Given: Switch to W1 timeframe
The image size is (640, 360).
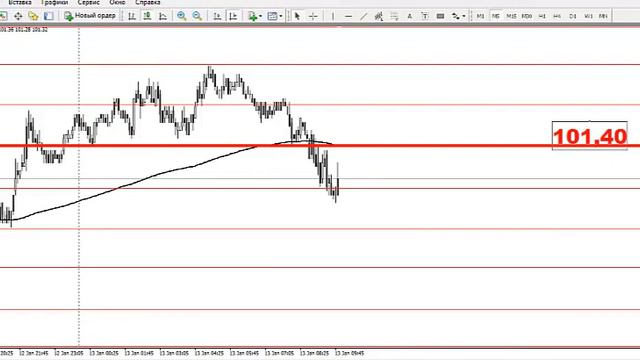Looking at the screenshot, I should (588, 16).
